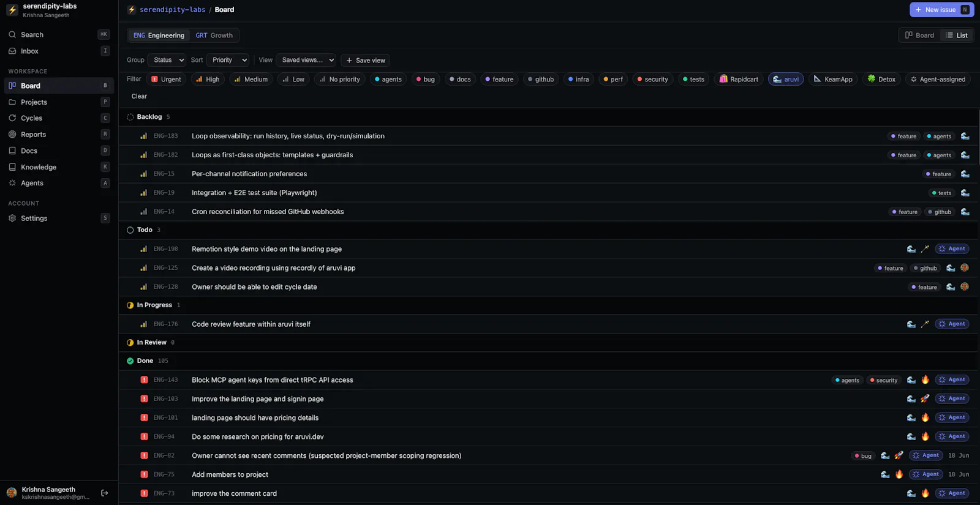The height and width of the screenshot is (505, 980).
Task: Click the logout icon beside Krishna Sangeeth
Action: pos(105,493)
